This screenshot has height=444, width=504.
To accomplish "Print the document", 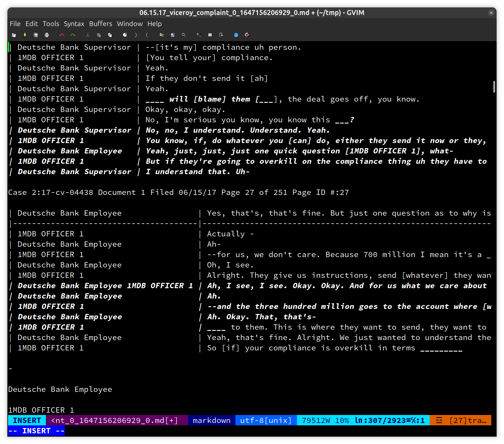I will (x=47, y=35).
